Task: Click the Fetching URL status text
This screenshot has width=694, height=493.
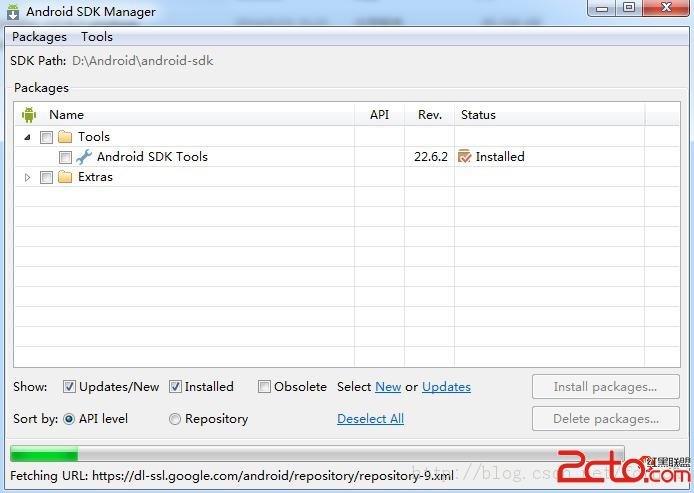Action: click(x=232, y=476)
